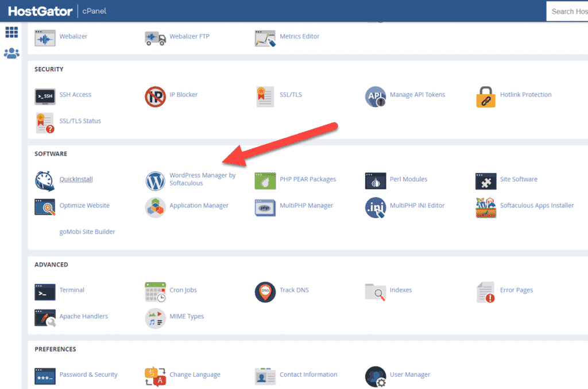Open the PHP PEAR Packages icon
This screenshot has width=588, height=389.
click(x=265, y=181)
